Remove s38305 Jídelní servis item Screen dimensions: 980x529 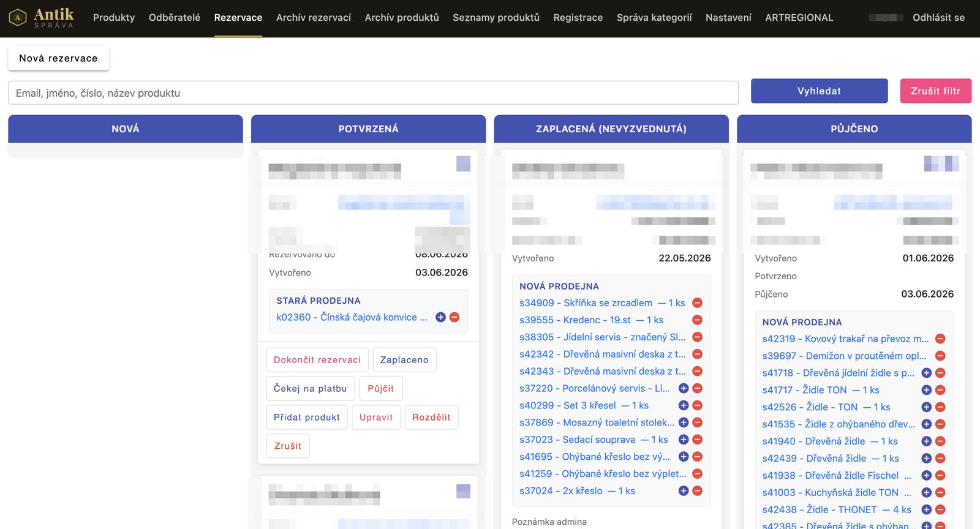tap(697, 337)
